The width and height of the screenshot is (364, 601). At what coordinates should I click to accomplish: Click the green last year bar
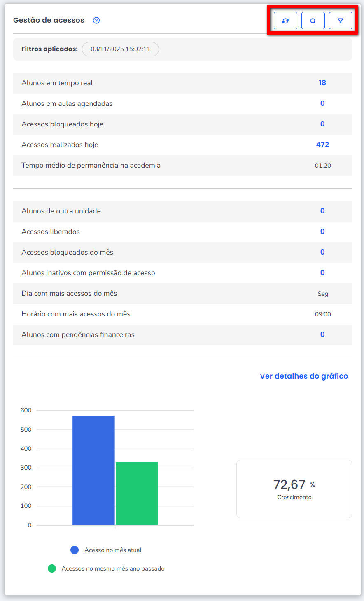[137, 493]
